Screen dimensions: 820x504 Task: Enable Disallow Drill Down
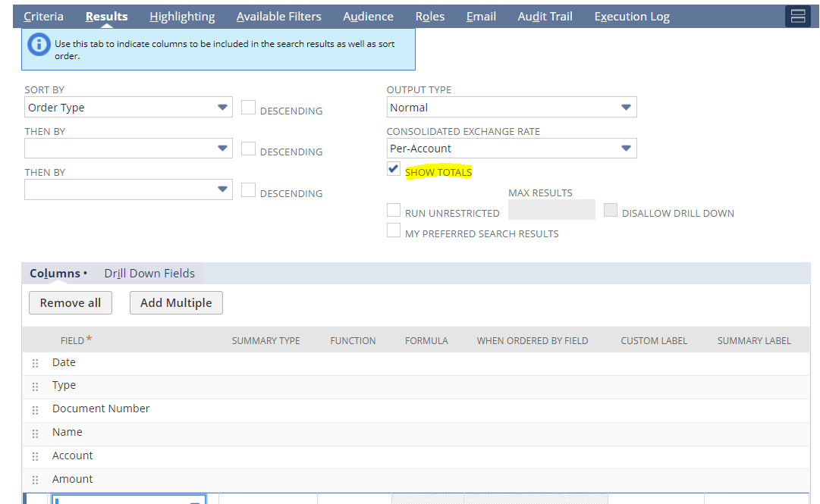point(611,209)
